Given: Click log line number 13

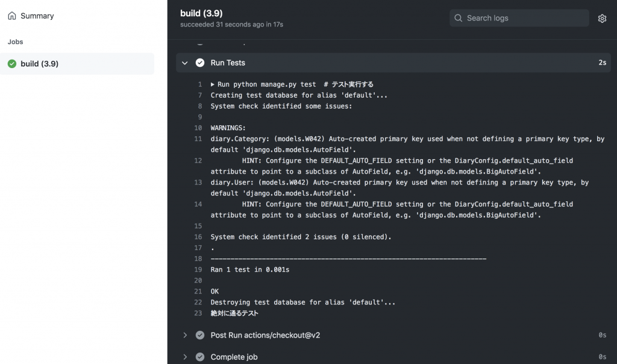Looking at the screenshot, I should 198,183.
